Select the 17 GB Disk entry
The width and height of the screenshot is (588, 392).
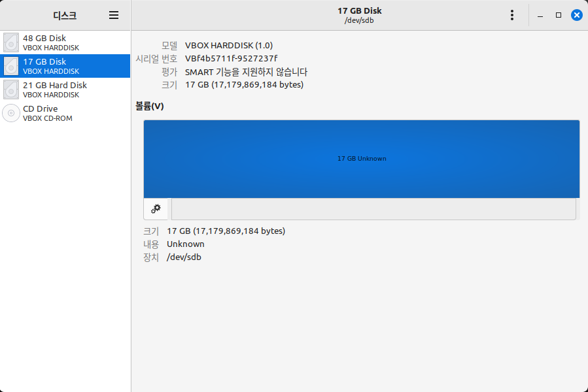[65, 66]
